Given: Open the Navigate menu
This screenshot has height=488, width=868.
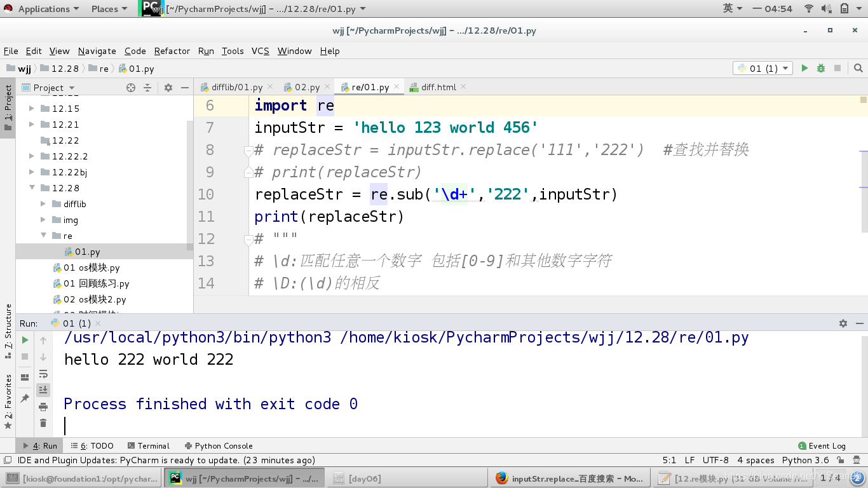Looking at the screenshot, I should [x=97, y=51].
